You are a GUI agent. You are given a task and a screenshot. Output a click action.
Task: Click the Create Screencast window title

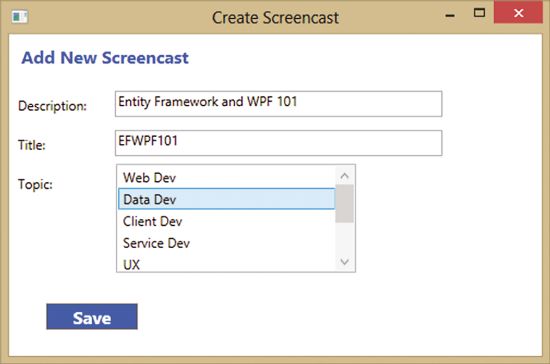[x=275, y=18]
